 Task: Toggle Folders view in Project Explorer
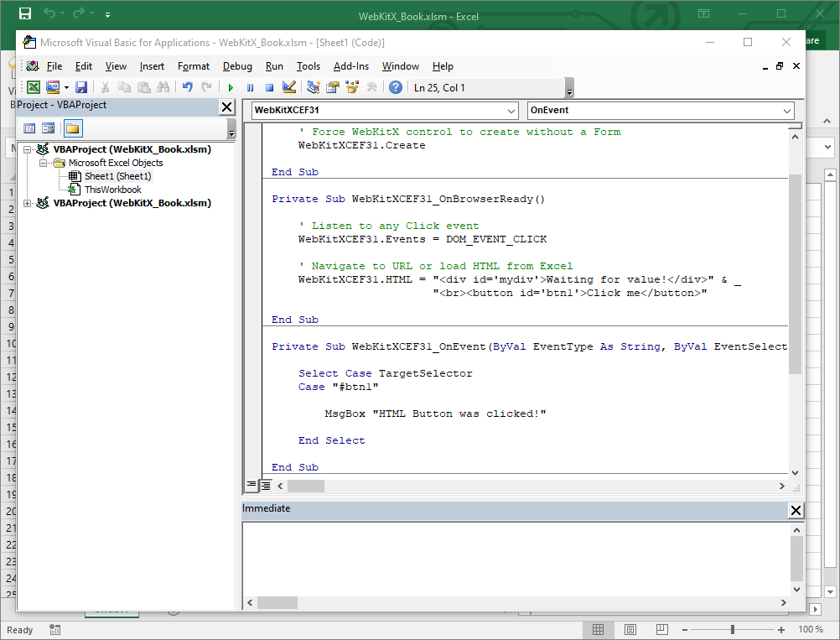tap(72, 128)
